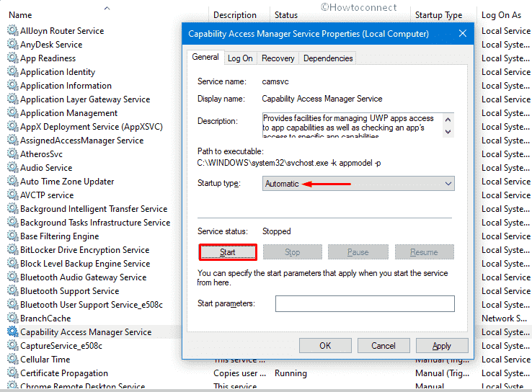Viewport: 532px width, 392px height.
Task: Click gear icon beside AllJoyn Router Service
Action: [13, 30]
